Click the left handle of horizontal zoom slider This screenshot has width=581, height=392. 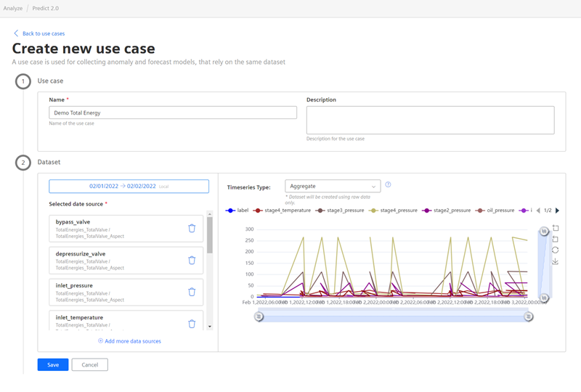(x=259, y=317)
